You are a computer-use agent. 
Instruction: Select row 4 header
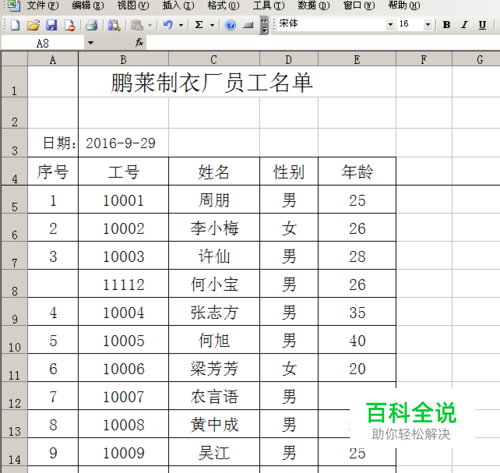pyautogui.click(x=14, y=171)
